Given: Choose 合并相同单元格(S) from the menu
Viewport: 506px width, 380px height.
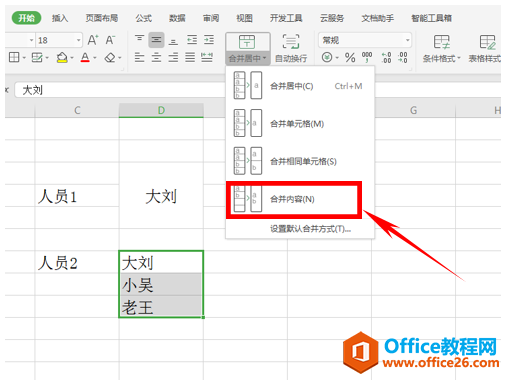Looking at the screenshot, I should point(300,161).
